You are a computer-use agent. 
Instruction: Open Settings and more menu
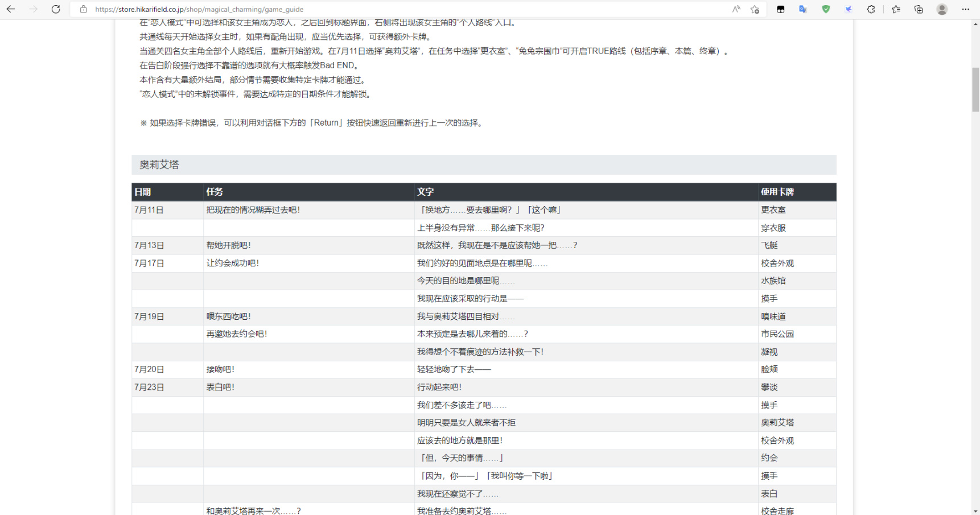pyautogui.click(x=965, y=9)
